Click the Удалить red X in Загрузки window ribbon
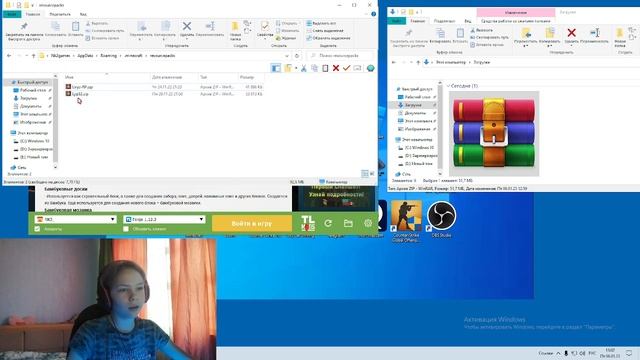Viewport: 640px width, 360px height. click(x=571, y=33)
